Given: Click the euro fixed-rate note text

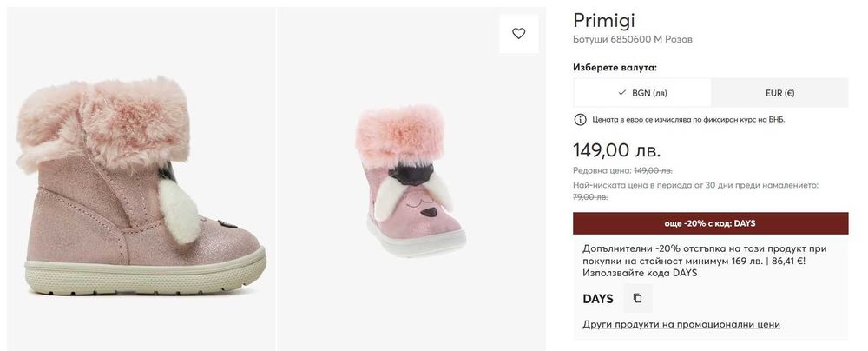Looking at the screenshot, I should tap(687, 119).
